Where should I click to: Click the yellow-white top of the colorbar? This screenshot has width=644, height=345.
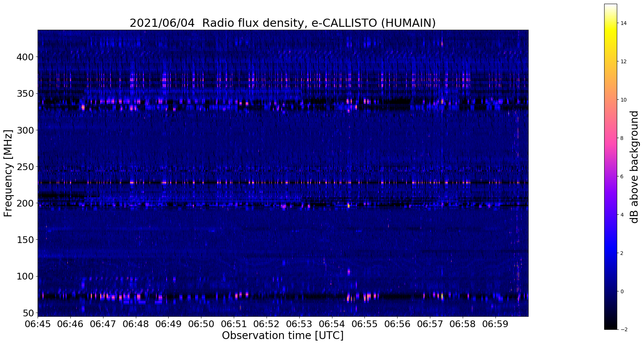click(610, 11)
